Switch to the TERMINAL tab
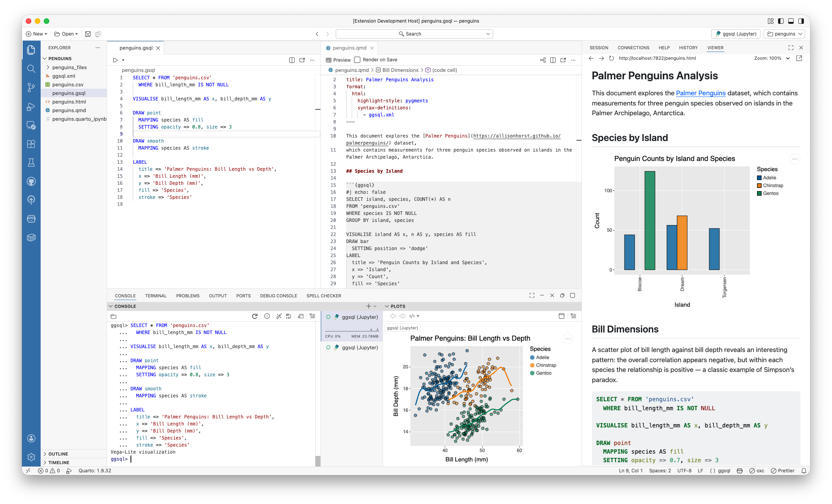 (156, 296)
